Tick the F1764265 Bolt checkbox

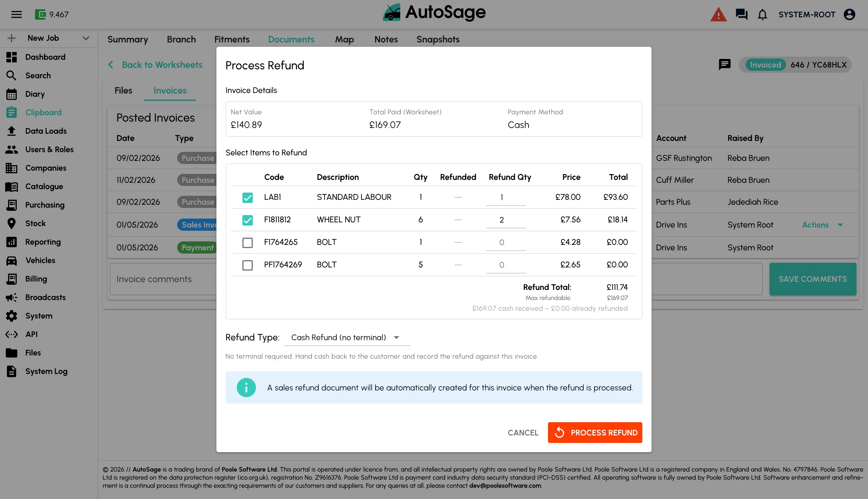point(248,243)
